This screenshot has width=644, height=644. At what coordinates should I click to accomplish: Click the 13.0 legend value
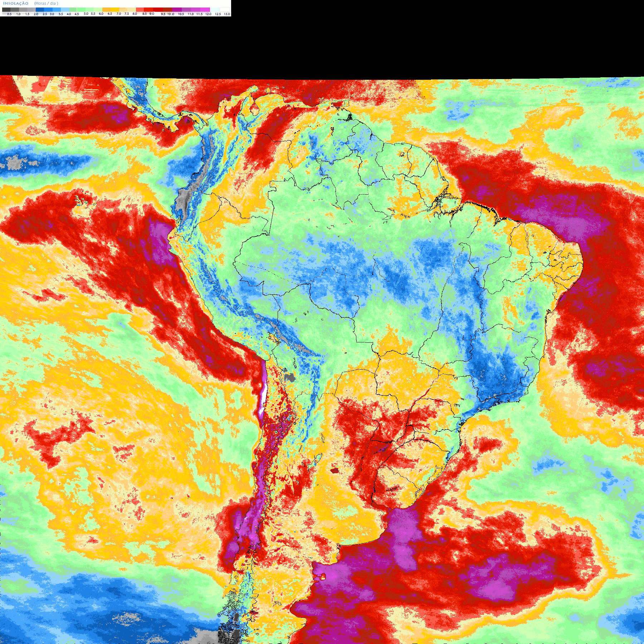coord(227,14)
